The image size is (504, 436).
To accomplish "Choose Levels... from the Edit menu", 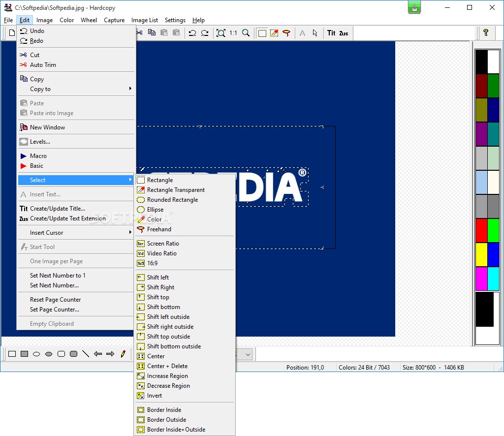I will pos(76,142).
